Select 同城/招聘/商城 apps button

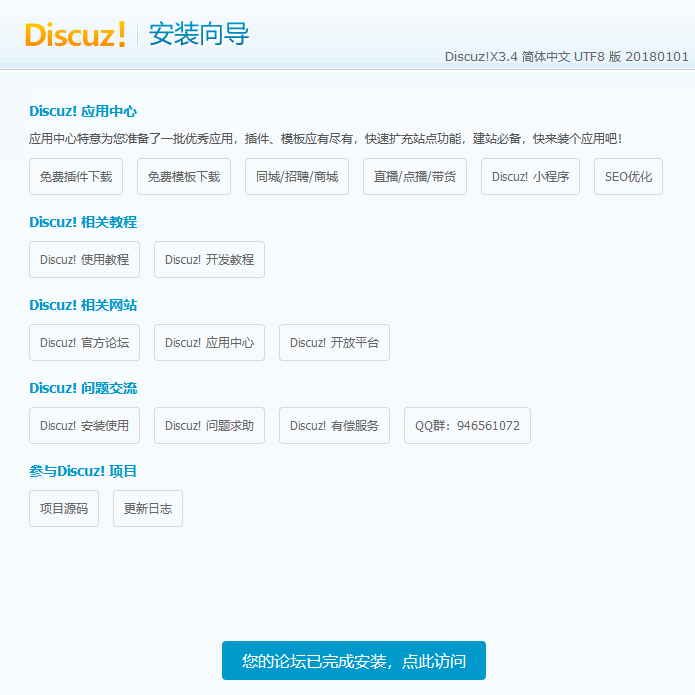click(x=297, y=176)
